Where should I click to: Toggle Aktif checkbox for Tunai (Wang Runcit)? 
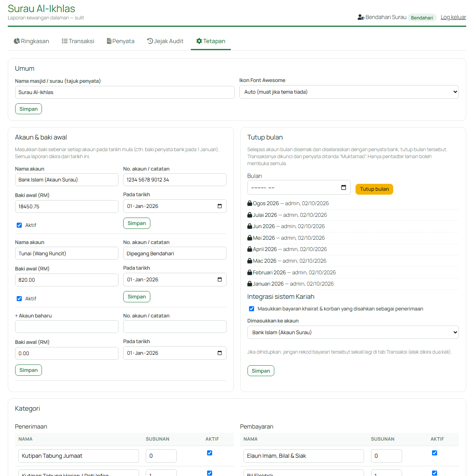[x=19, y=298]
